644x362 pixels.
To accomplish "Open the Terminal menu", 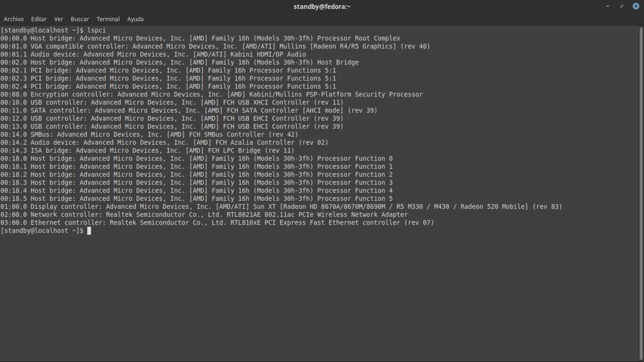I will tap(108, 20).
